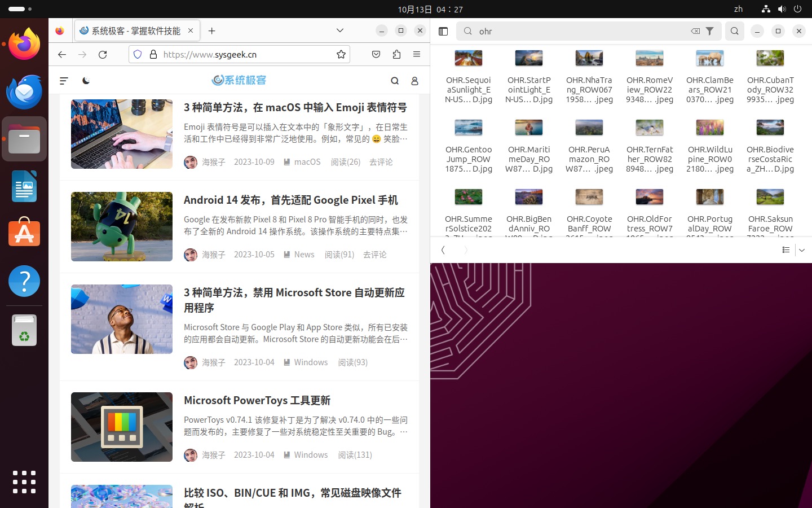This screenshot has height=508, width=812.
Task: Open 'Android 14 发布' article title
Action: click(291, 200)
